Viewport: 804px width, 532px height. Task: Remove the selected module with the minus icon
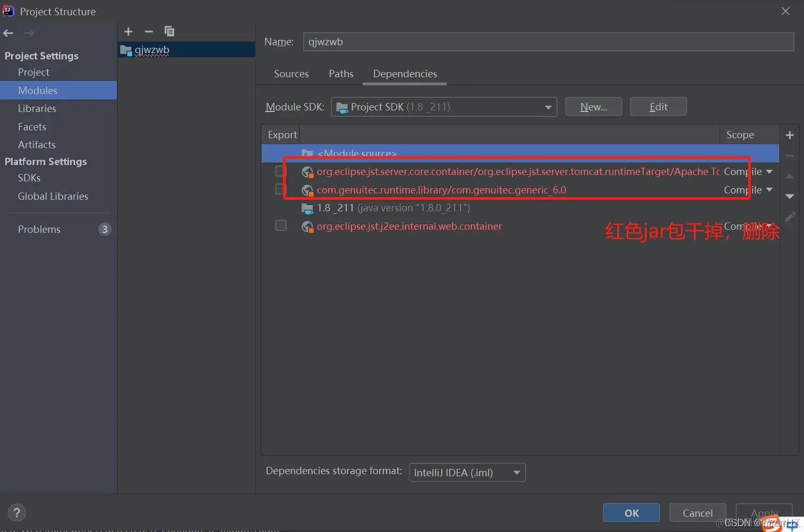pos(149,32)
